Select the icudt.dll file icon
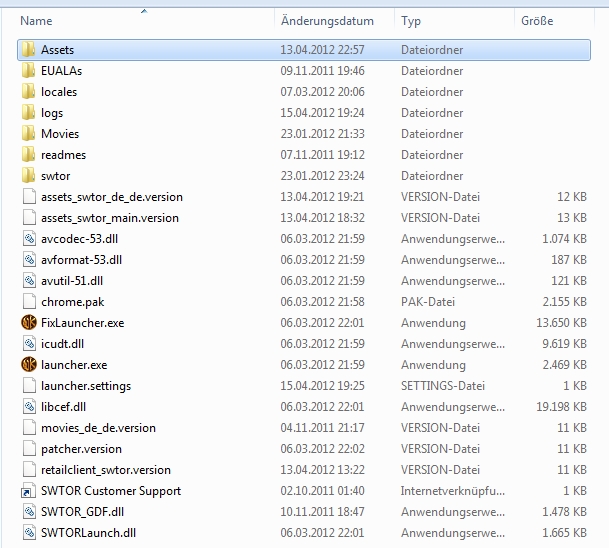 pos(29,344)
